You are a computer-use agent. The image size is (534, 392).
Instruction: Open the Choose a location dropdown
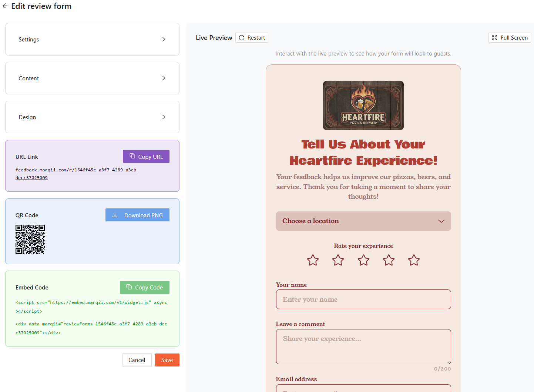[363, 221]
